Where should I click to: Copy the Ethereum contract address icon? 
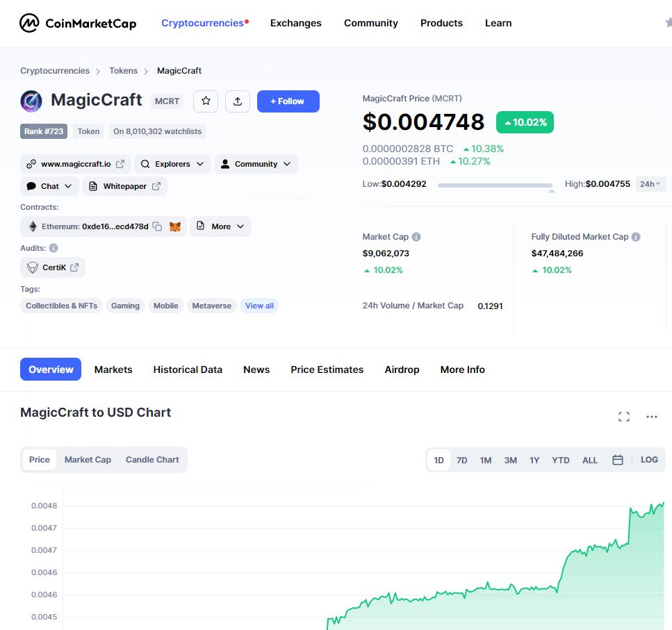157,226
